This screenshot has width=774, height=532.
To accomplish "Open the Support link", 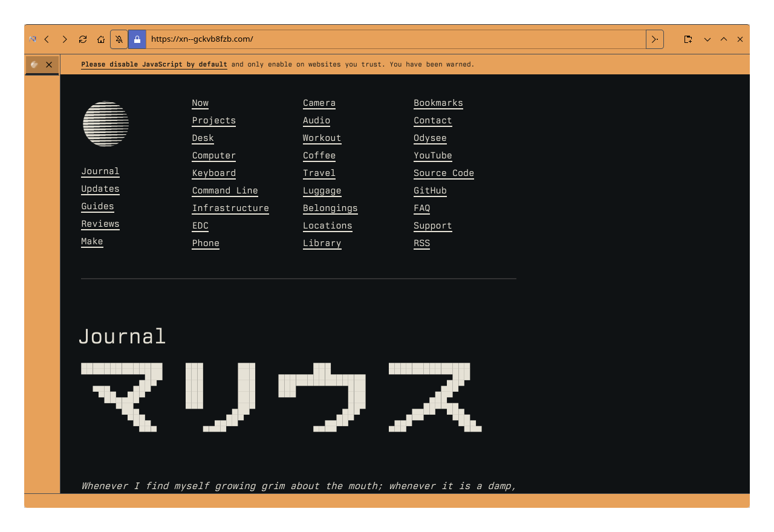I will click(x=433, y=226).
